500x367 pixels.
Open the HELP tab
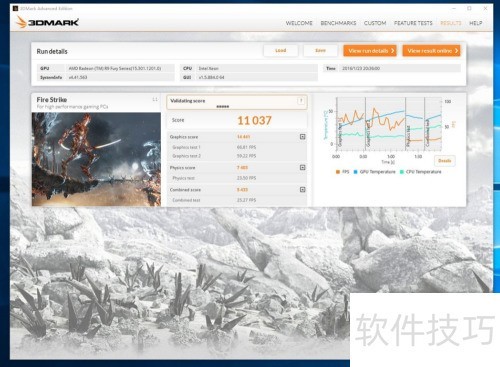pyautogui.click(x=476, y=23)
